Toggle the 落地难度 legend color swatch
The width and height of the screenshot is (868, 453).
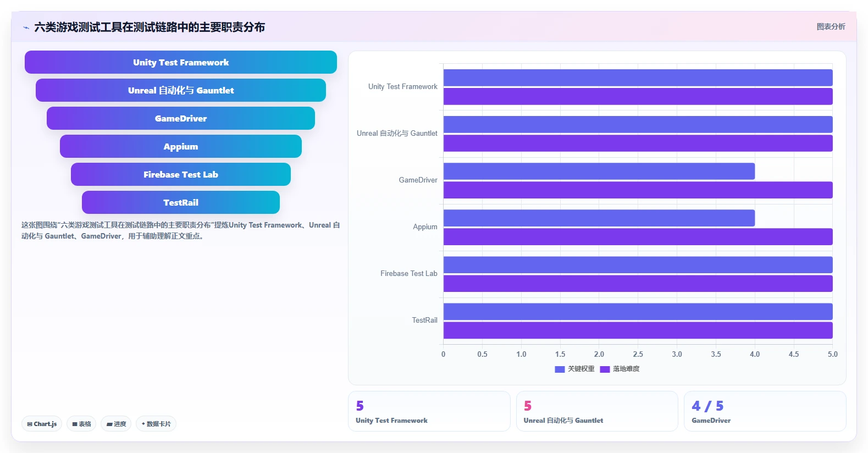605,369
